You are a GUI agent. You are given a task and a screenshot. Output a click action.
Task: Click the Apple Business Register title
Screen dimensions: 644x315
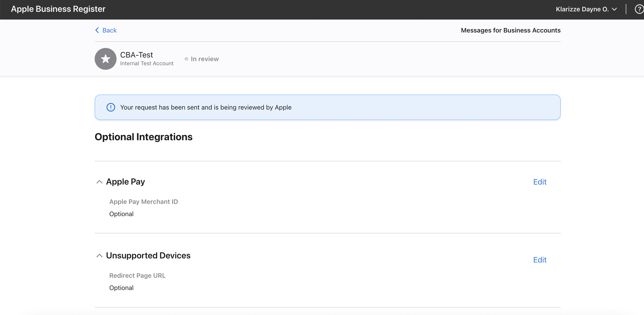tap(58, 9)
